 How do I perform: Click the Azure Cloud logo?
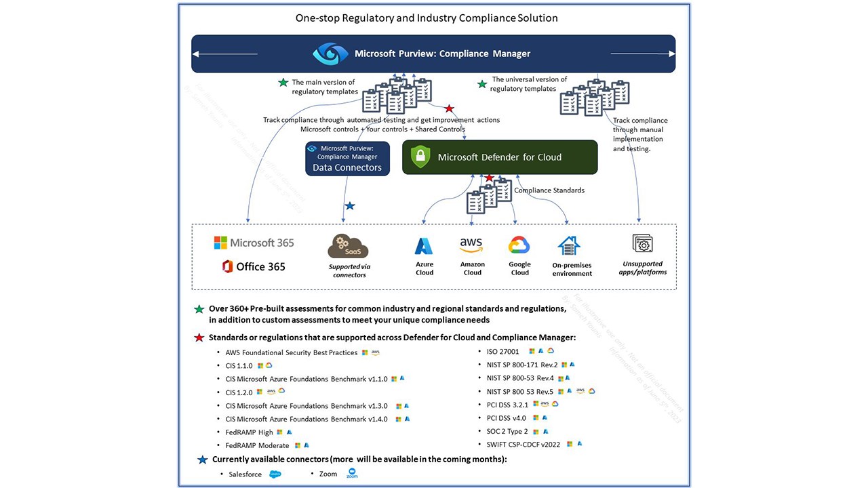click(425, 246)
